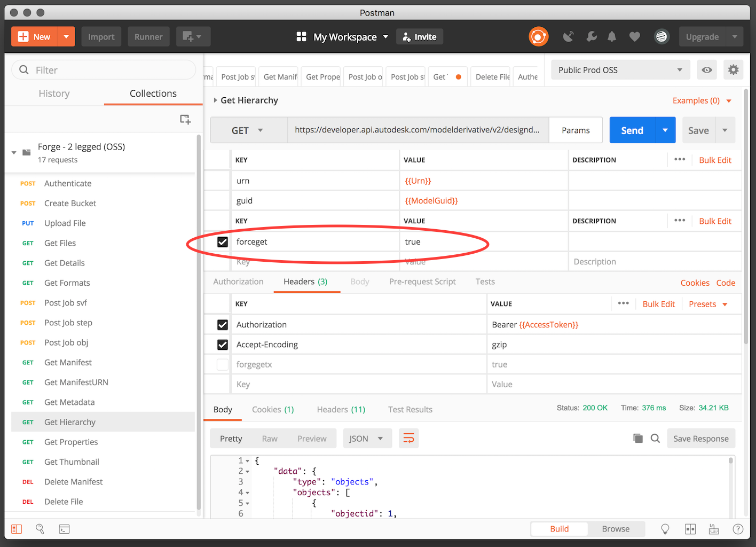Open keyboard shortcuts icon
The height and width of the screenshot is (547, 756).
pyautogui.click(x=714, y=529)
